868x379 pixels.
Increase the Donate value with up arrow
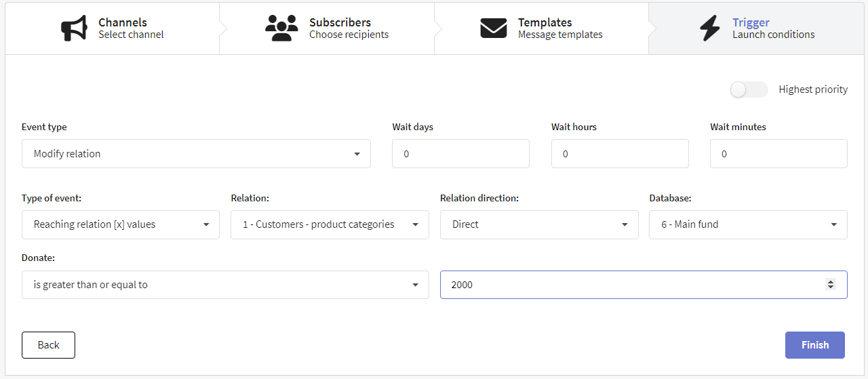pyautogui.click(x=831, y=282)
